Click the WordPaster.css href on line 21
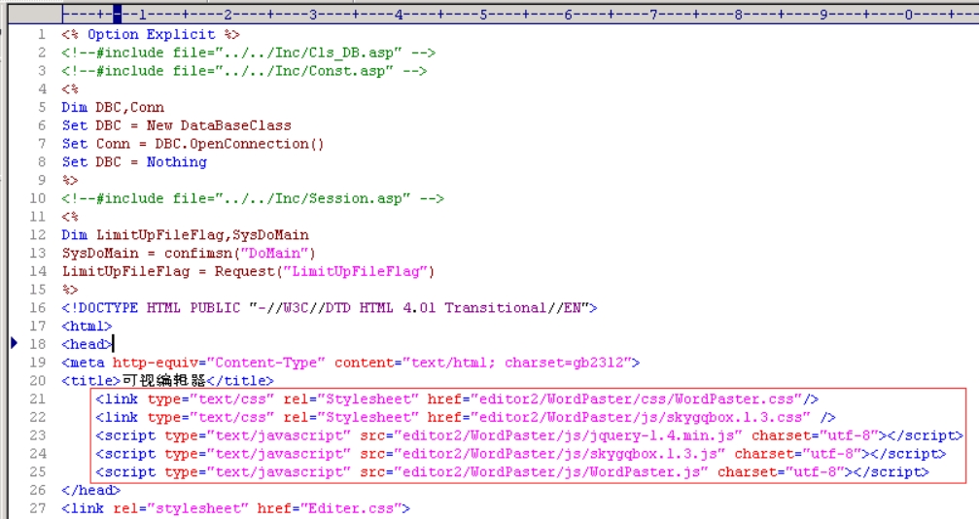This screenshot has height=519, width=980. 637,399
